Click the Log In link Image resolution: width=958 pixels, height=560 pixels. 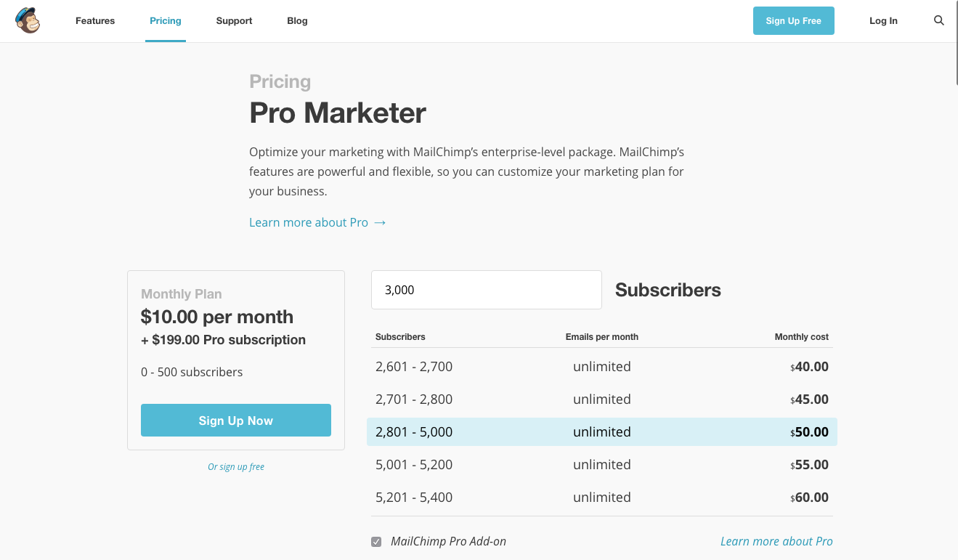coord(883,21)
